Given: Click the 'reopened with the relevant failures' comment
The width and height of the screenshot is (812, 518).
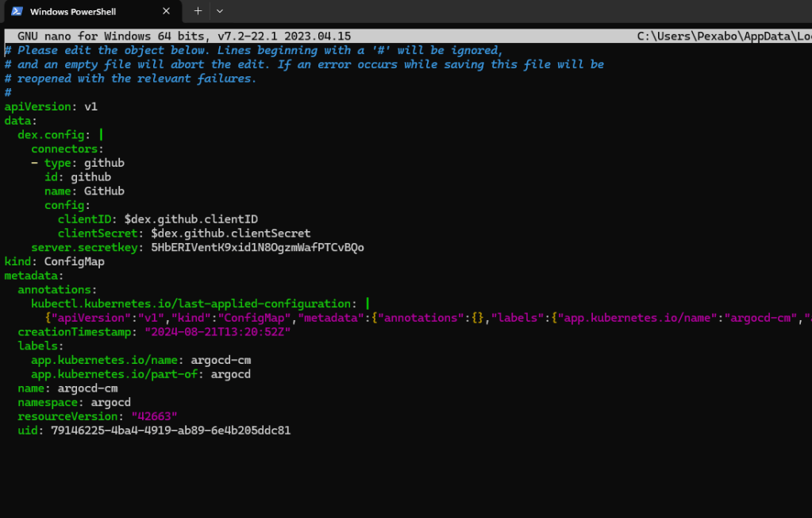Looking at the screenshot, I should (x=130, y=79).
